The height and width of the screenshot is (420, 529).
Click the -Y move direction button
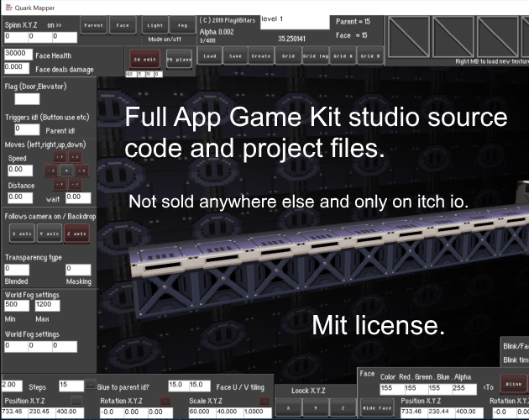click(60, 184)
